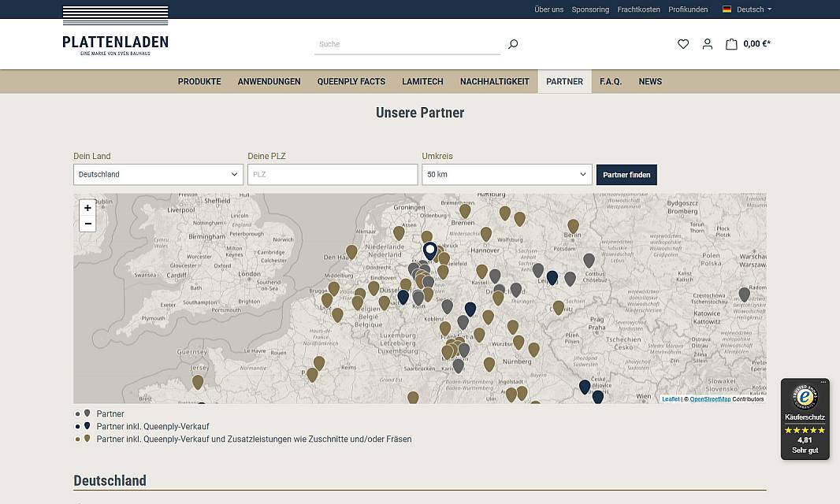Open the LAMITECH menu

422,81
